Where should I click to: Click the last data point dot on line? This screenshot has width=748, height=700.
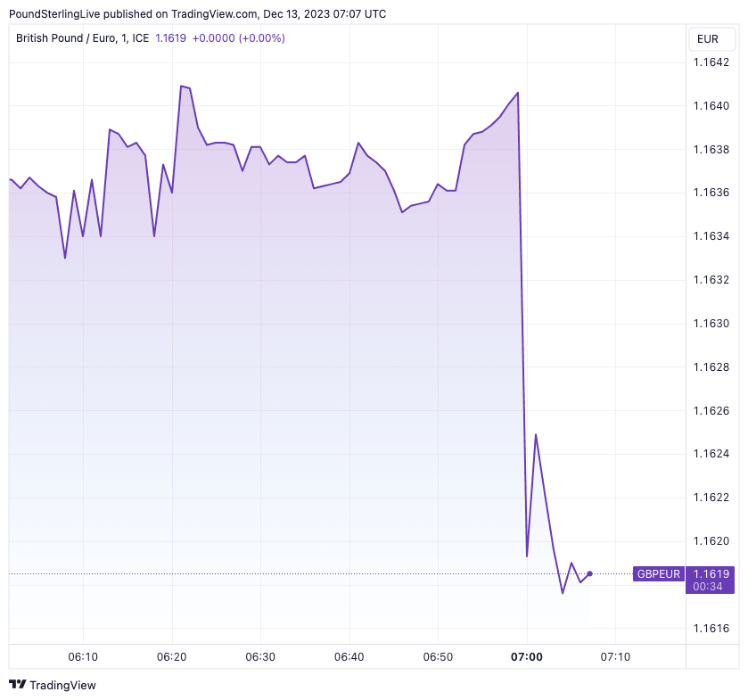(x=589, y=573)
